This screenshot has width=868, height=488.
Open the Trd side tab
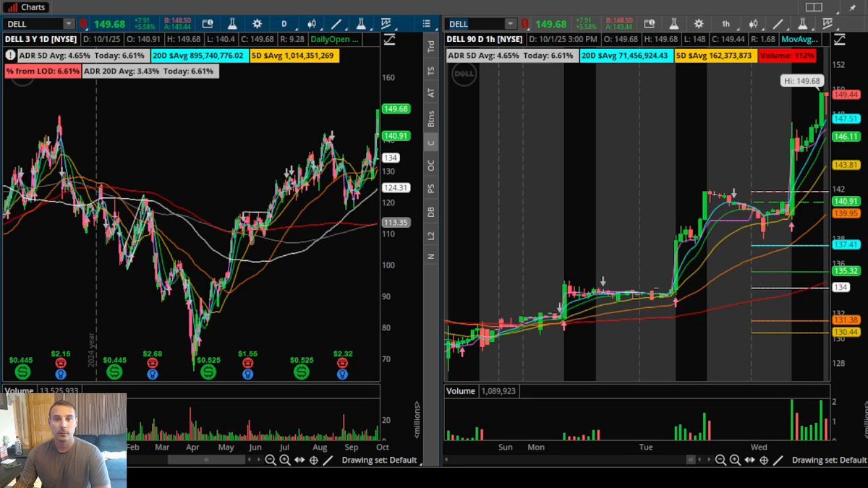431,46
